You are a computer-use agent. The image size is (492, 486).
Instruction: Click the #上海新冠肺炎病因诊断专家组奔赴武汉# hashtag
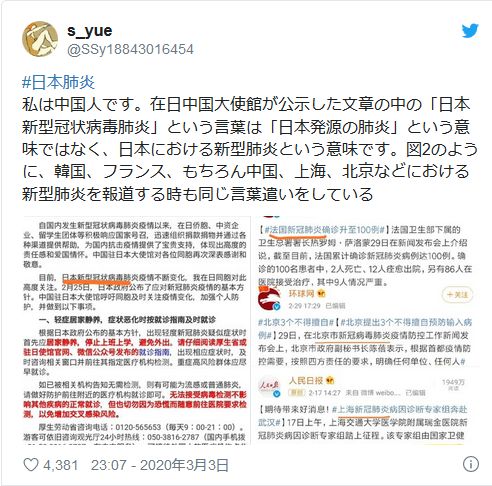(363, 416)
